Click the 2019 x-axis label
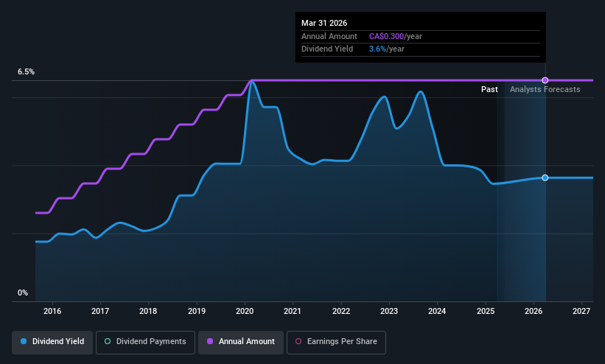The width and height of the screenshot is (605, 364). coord(197,311)
